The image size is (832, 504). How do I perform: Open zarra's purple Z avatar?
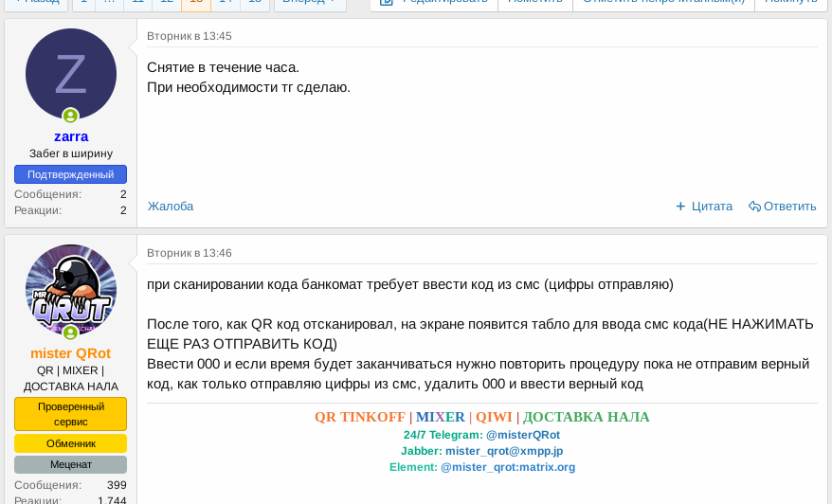pyautogui.click(x=71, y=74)
